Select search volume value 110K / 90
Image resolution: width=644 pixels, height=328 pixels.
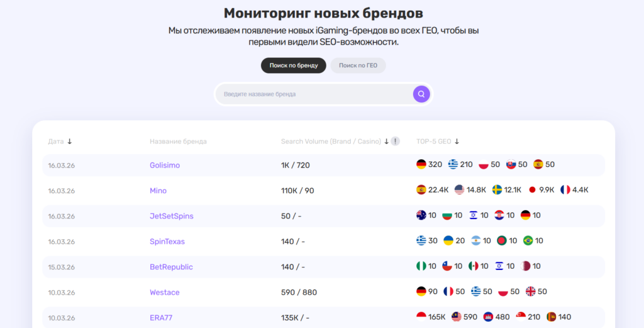[x=297, y=191]
